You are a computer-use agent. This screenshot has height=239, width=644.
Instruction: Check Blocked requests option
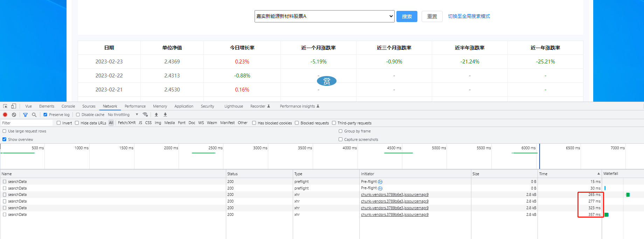pos(297,123)
